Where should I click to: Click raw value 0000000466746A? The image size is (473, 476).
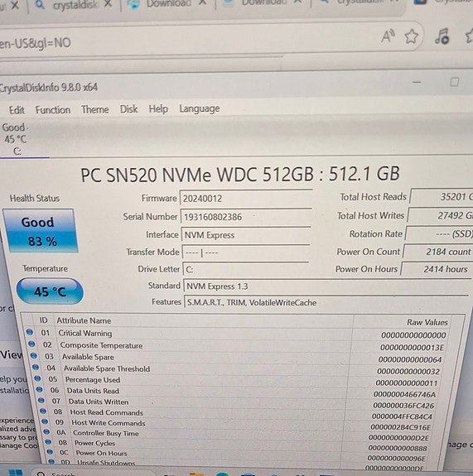tap(404, 394)
